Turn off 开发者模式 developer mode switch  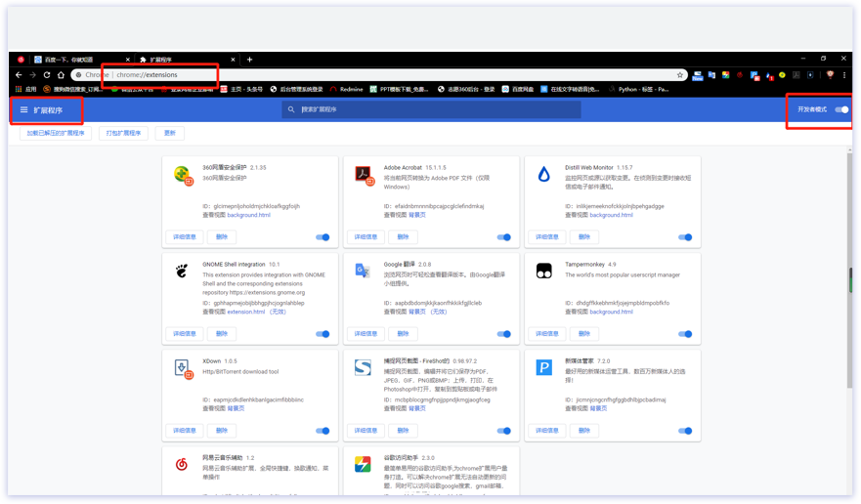(841, 109)
